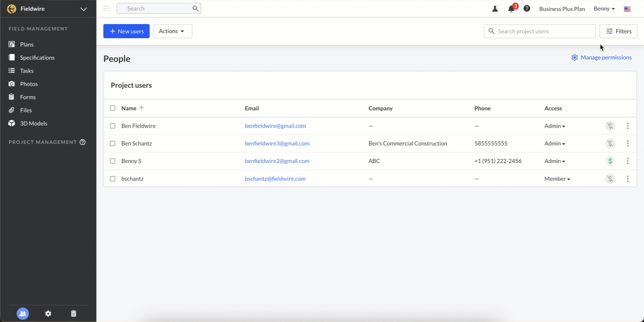The width and height of the screenshot is (644, 322).
Task: Click the green dollar icon for Benny S
Action: click(x=610, y=161)
